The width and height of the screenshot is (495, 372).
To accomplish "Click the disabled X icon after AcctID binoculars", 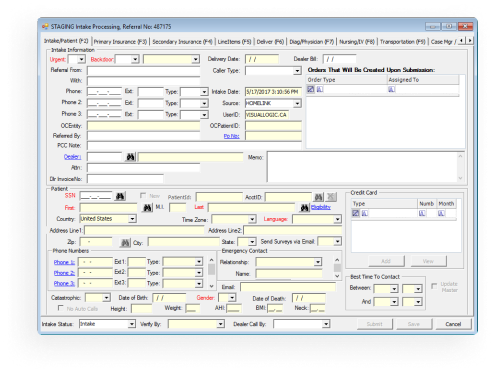I will pos(331,197).
